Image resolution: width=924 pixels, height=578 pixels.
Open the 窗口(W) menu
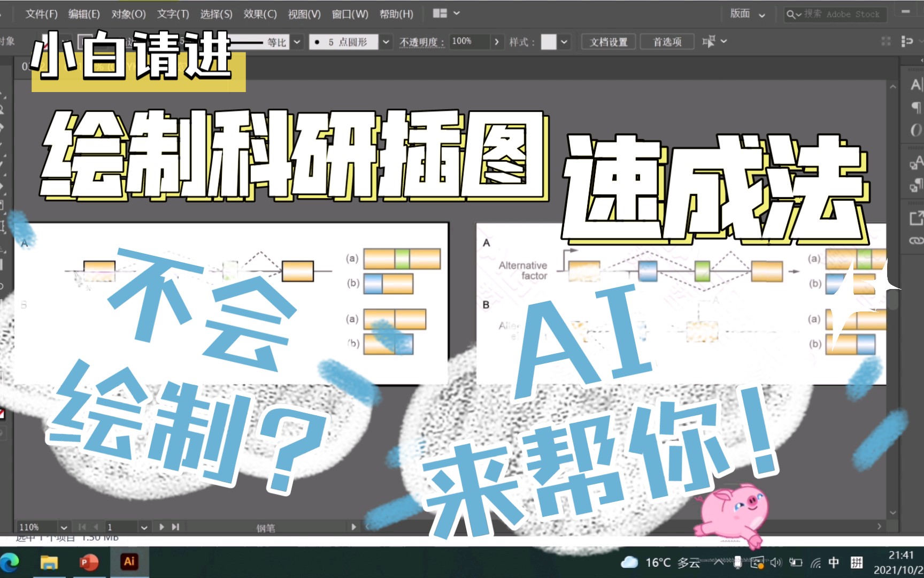click(350, 14)
